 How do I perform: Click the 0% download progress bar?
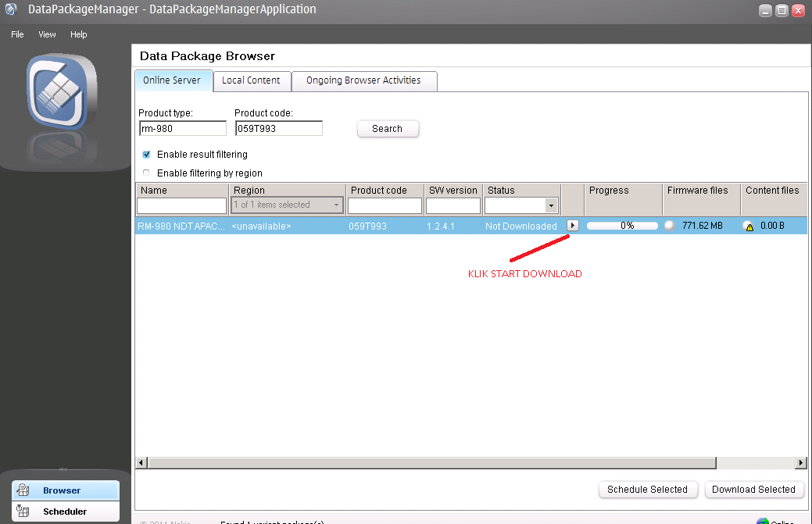621,226
